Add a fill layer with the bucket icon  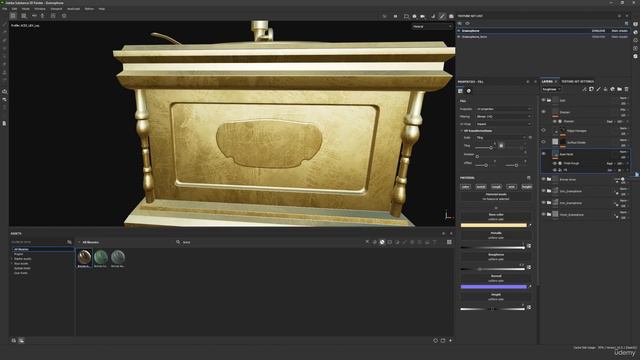605,89
